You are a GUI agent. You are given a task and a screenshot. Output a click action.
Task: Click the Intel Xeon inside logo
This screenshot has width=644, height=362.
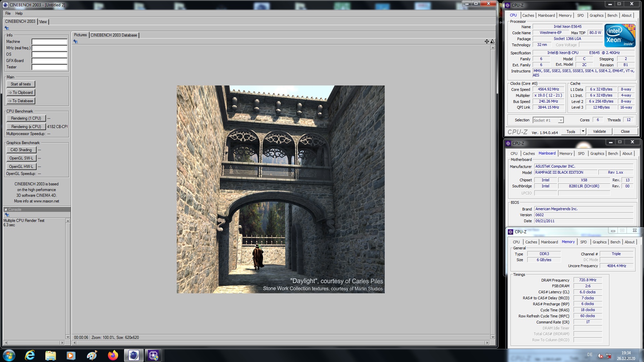[x=620, y=36]
